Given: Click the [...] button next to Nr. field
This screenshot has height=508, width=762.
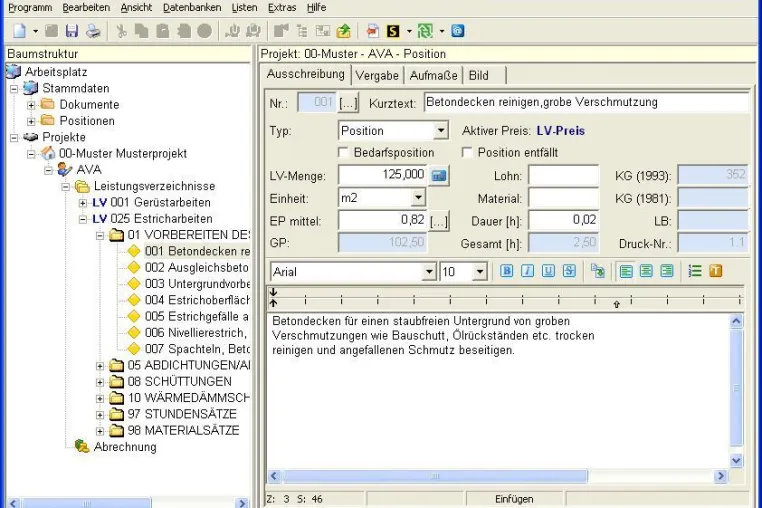Looking at the screenshot, I should (x=348, y=103).
